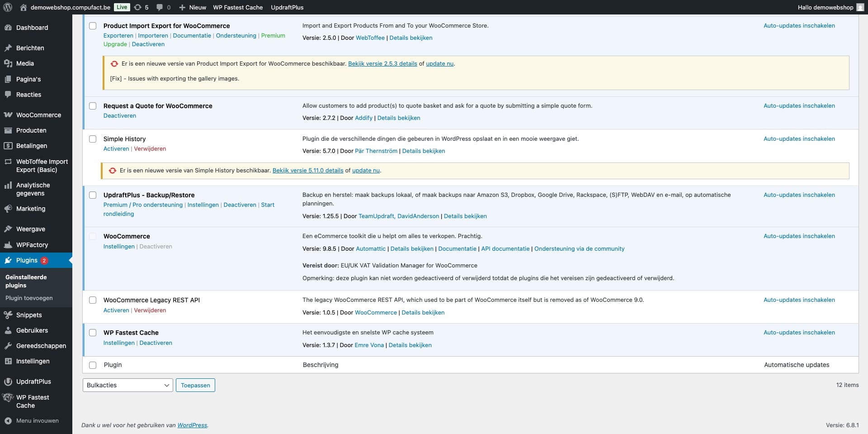Screen dimensions: 868x434
Task: Click update nu for Product Import Export
Action: point(439,64)
